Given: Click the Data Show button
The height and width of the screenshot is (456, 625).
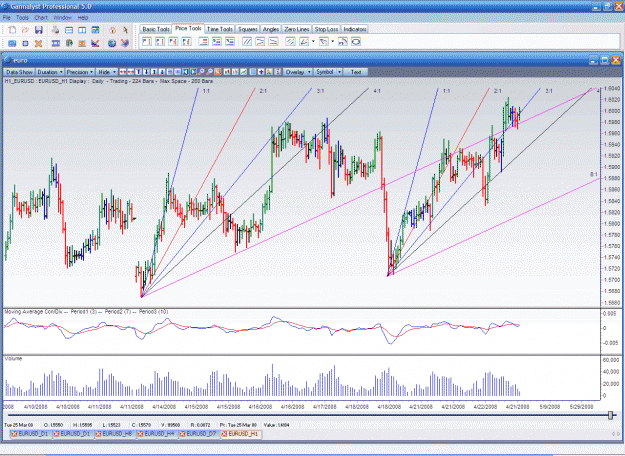Looking at the screenshot, I should pyautogui.click(x=19, y=72).
